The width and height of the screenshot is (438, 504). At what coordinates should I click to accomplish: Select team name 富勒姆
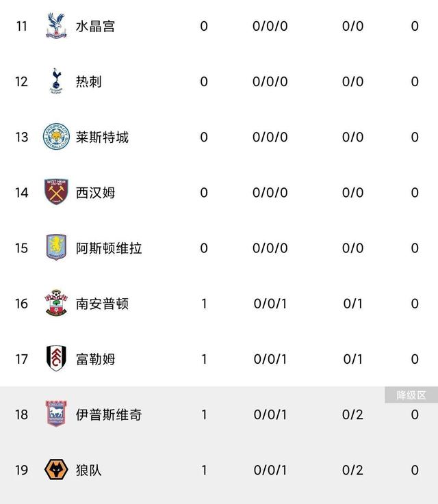click(x=95, y=358)
